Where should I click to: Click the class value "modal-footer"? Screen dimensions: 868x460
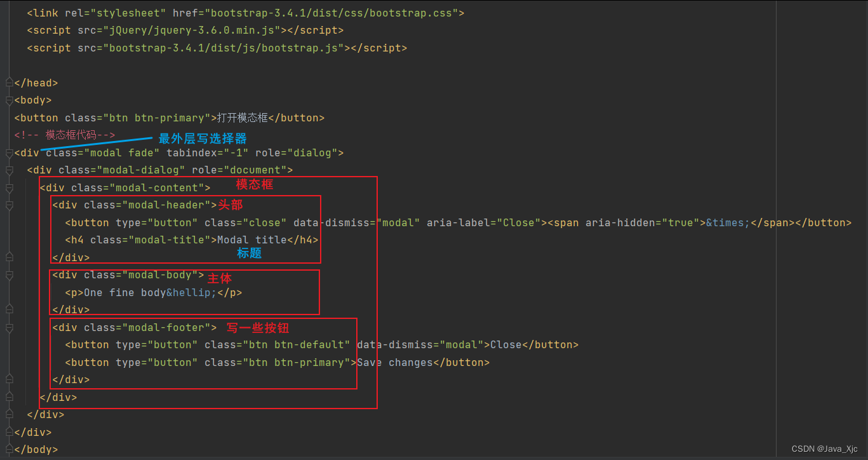click(x=166, y=328)
